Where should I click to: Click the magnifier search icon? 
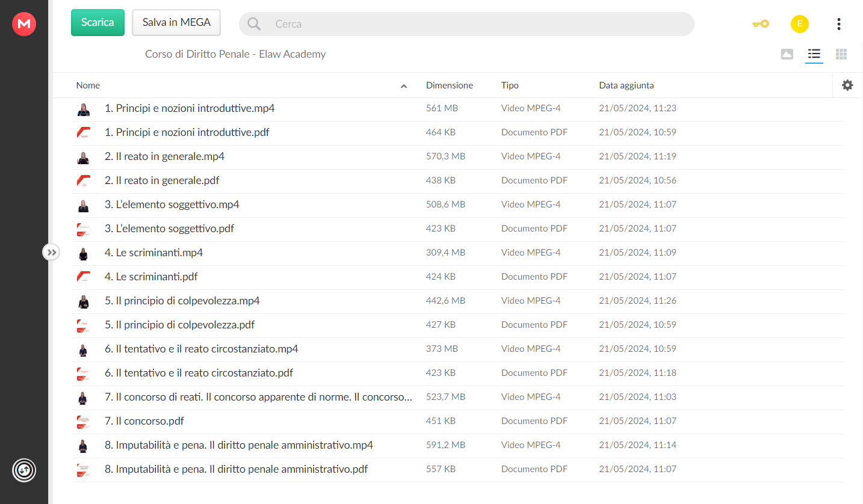[254, 24]
